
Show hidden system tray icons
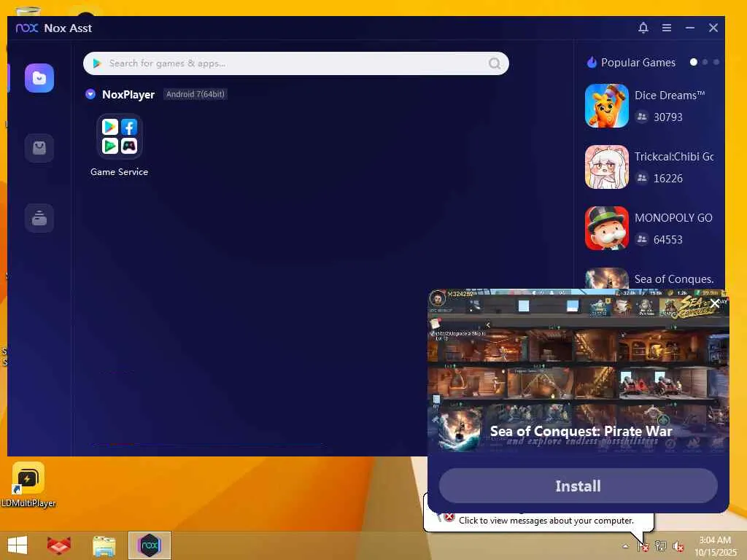point(625,546)
